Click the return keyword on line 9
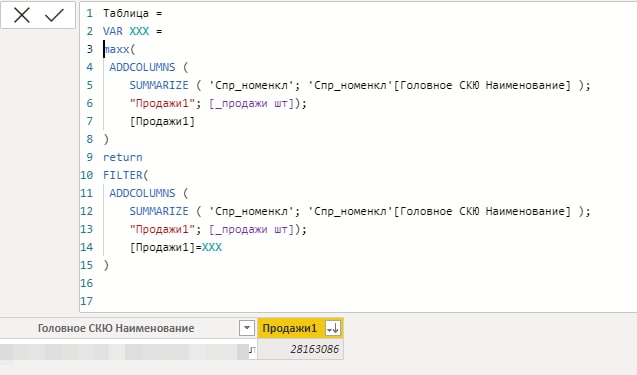637x375 pixels. [123, 157]
